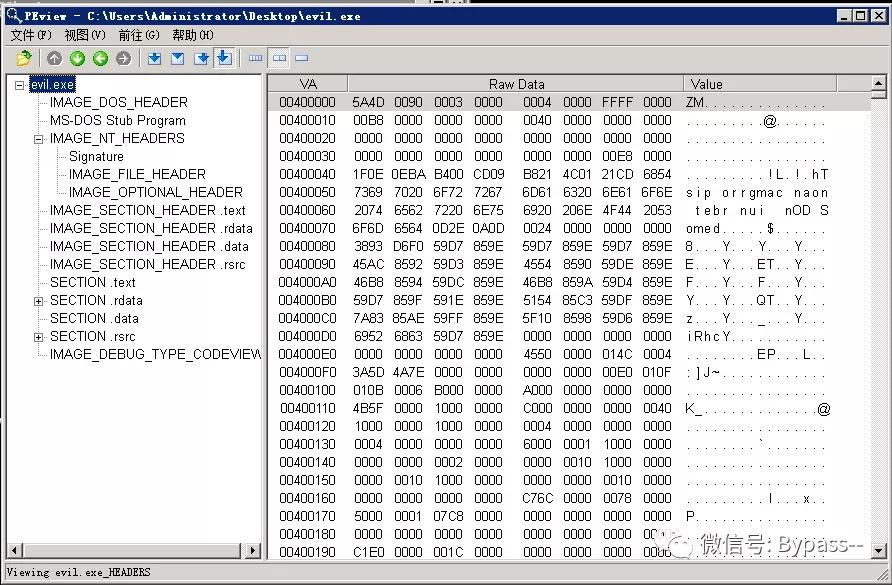Click the Value column header
Screen dimensions: 892x585
pos(761,84)
